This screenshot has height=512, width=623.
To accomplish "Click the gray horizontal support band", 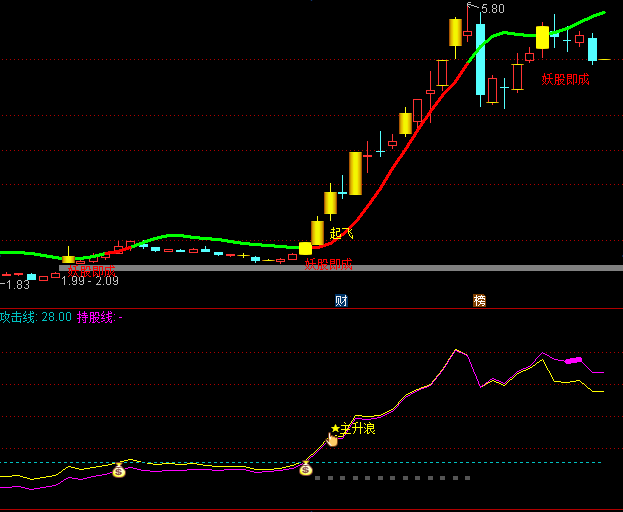I will point(341,268).
